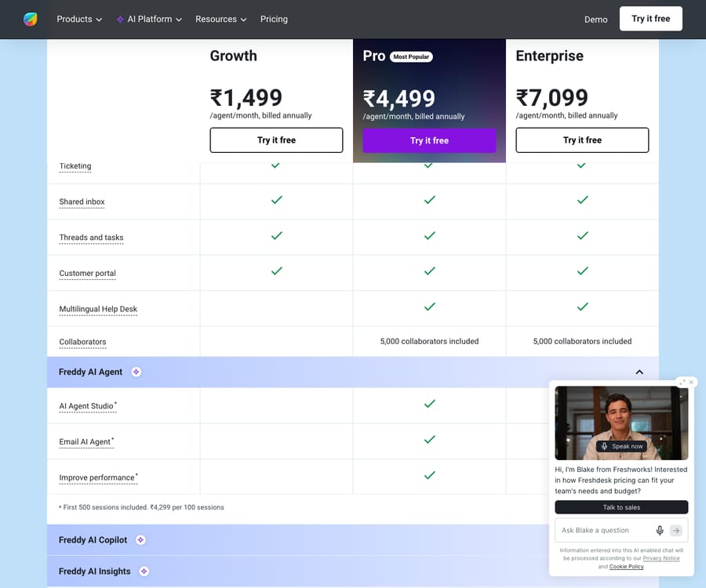Viewport: 706px width, 588px height.
Task: Start Enterprise plan with Try it free
Action: pos(582,140)
